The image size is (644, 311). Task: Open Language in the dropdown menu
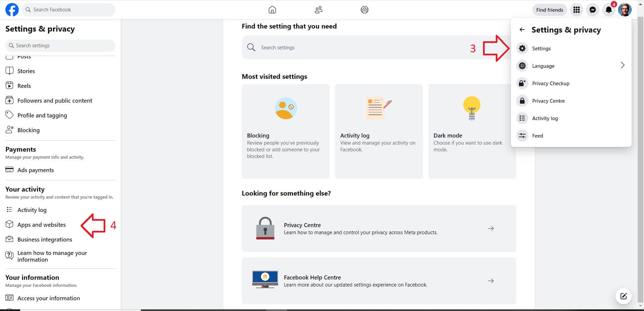click(571, 66)
